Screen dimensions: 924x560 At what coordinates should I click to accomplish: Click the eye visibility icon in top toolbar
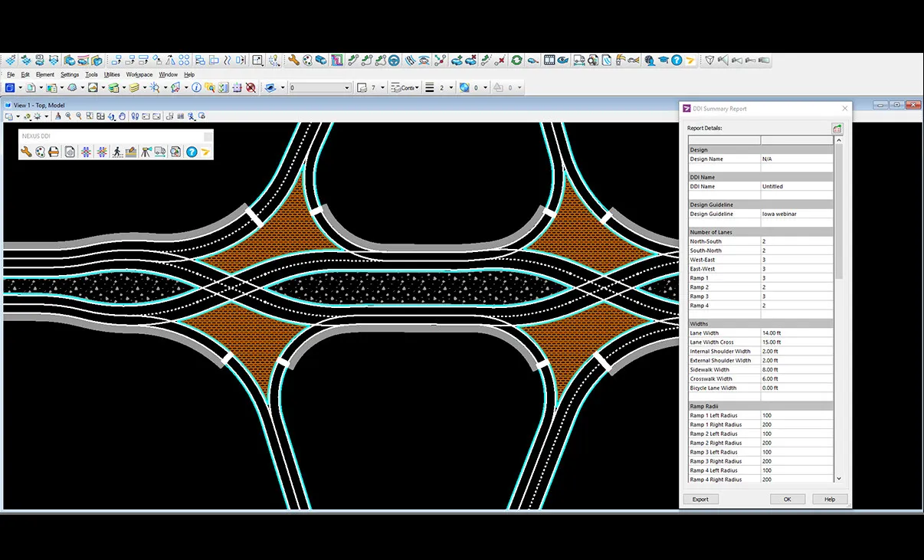[x=562, y=60]
